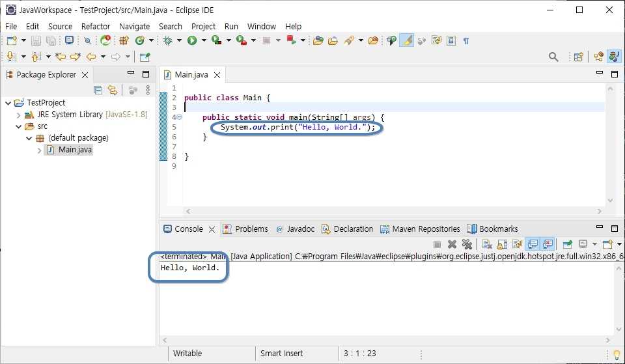The image size is (625, 364).
Task: Click the Pin Console icon
Action: click(x=567, y=243)
